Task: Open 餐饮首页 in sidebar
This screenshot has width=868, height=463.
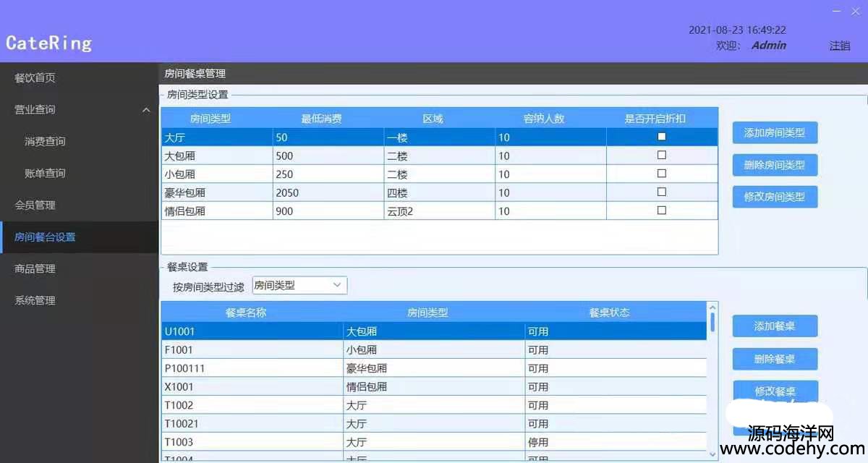Action: 35,78
